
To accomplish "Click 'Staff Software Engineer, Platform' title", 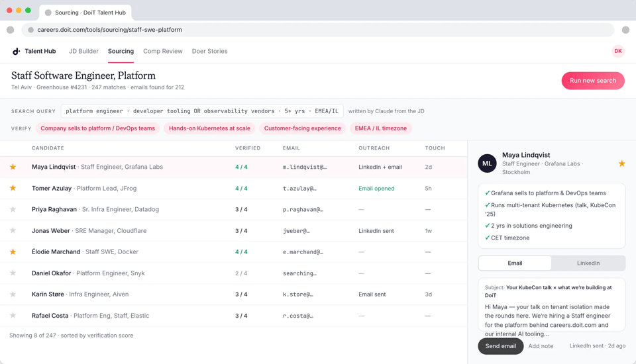I will point(83,76).
